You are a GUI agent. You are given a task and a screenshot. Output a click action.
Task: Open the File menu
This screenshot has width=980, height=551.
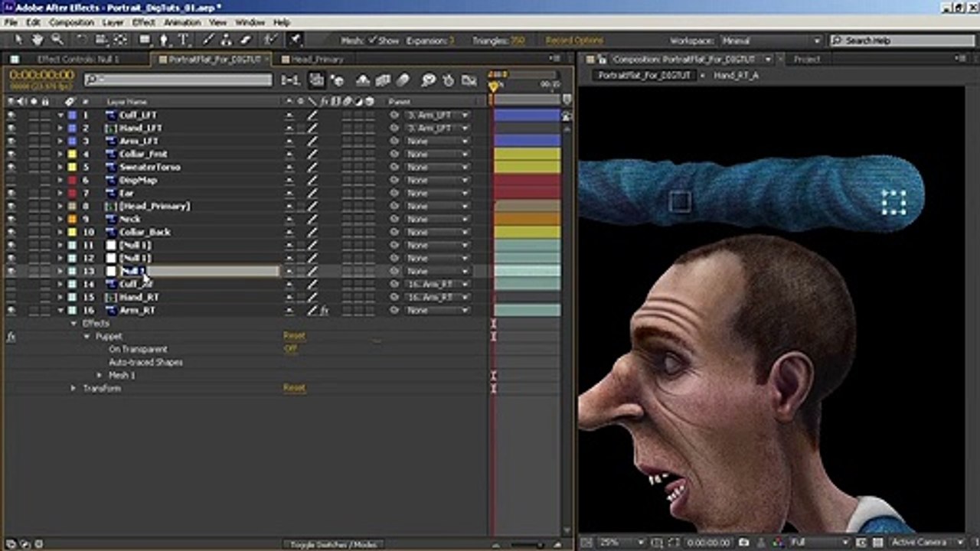pos(11,23)
